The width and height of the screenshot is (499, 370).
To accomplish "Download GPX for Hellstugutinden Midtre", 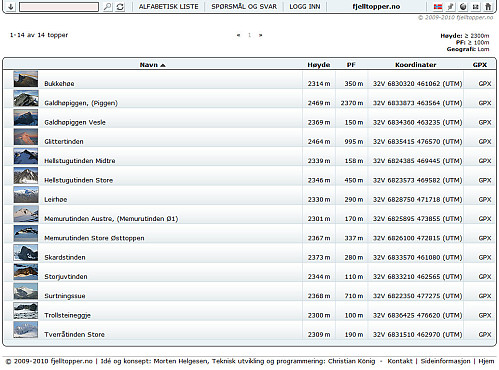I will pyautogui.click(x=485, y=161).
